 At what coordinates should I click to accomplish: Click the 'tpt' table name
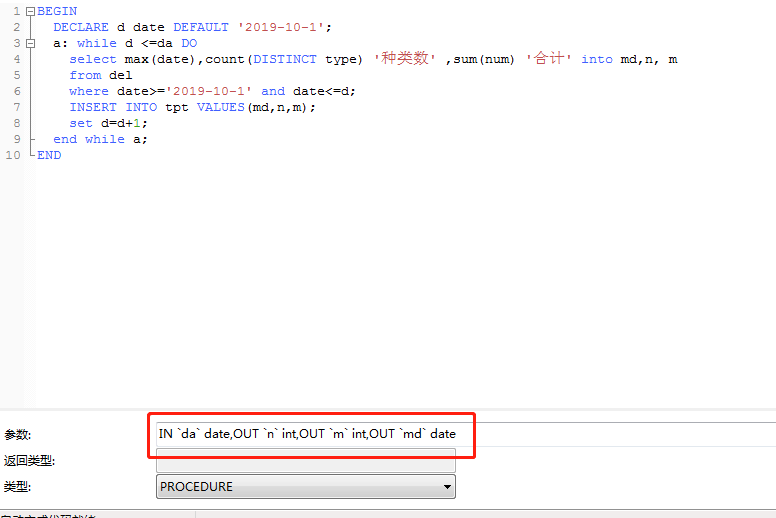tap(177, 107)
